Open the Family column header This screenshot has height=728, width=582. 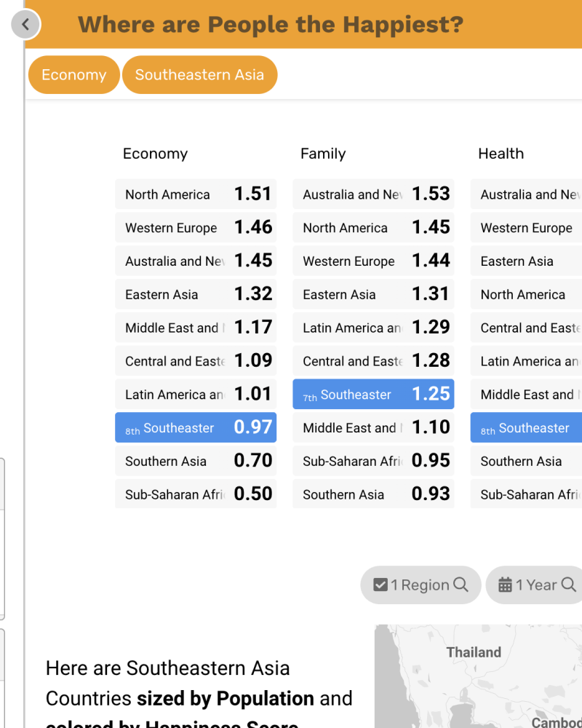[x=323, y=154]
